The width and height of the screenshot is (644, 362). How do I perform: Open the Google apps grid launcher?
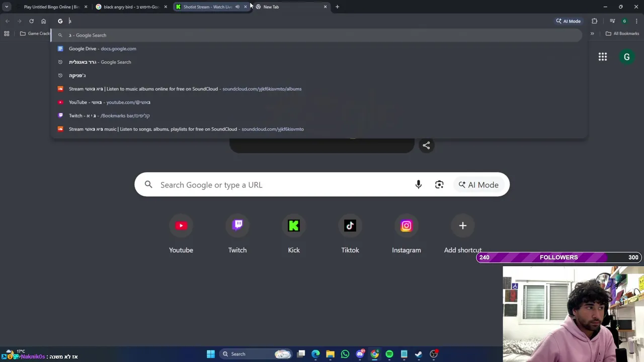pyautogui.click(x=603, y=57)
